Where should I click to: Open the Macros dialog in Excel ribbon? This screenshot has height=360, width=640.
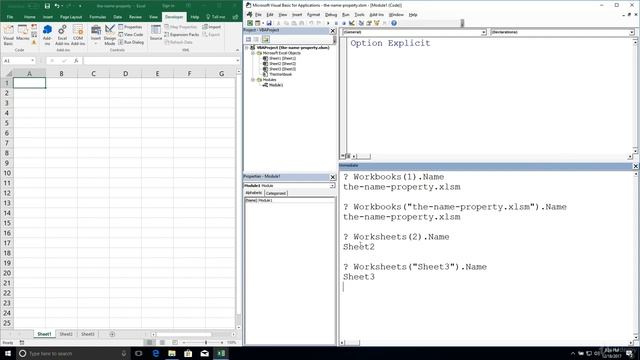pyautogui.click(x=22, y=33)
